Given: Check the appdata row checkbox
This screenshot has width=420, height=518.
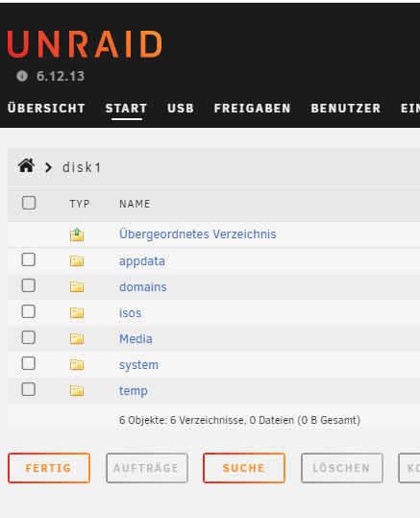Looking at the screenshot, I should [x=29, y=259].
